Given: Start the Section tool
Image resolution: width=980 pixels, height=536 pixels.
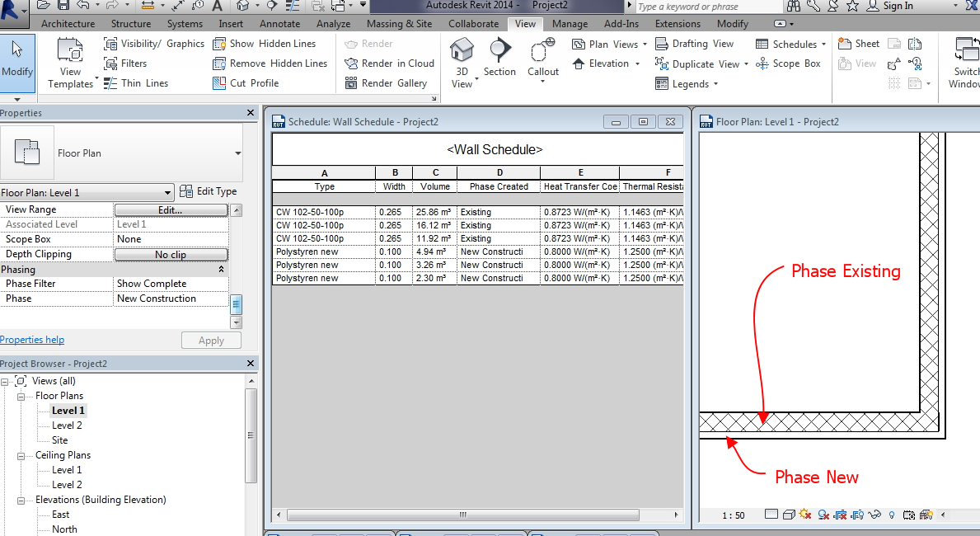Looking at the screenshot, I should pyautogui.click(x=499, y=59).
